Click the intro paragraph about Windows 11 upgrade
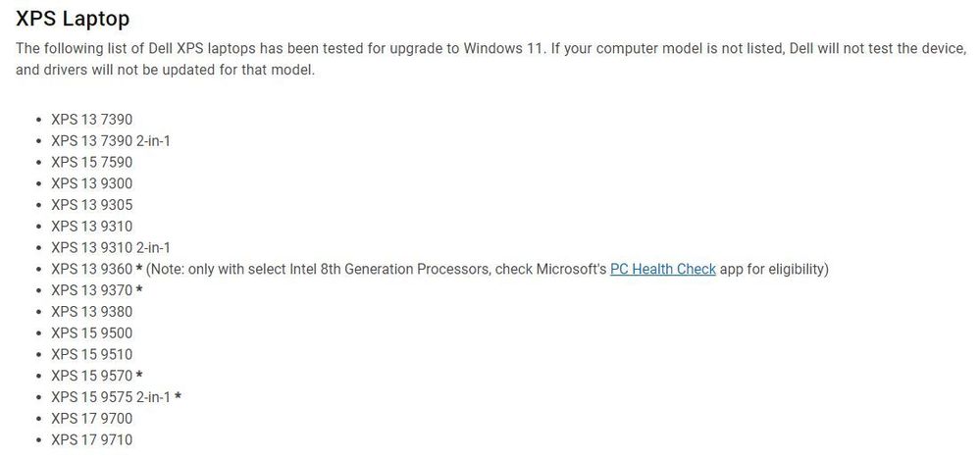The width and height of the screenshot is (980, 459). tap(491, 59)
